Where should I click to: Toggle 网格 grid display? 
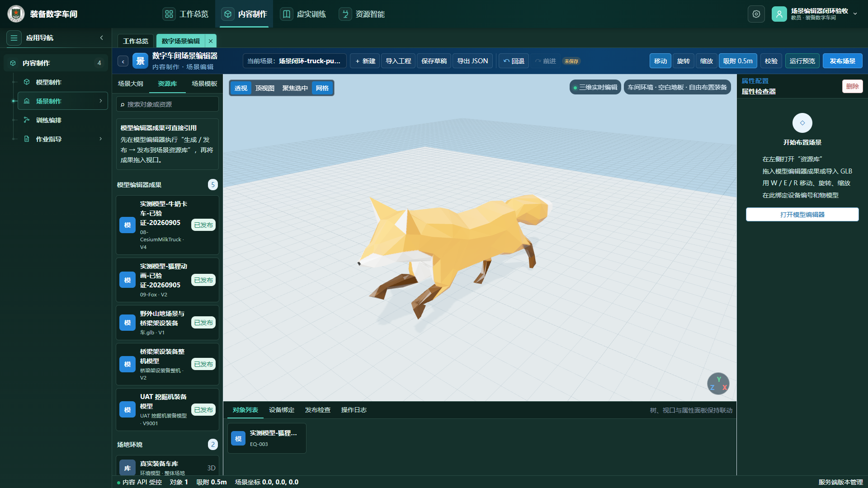coord(322,88)
